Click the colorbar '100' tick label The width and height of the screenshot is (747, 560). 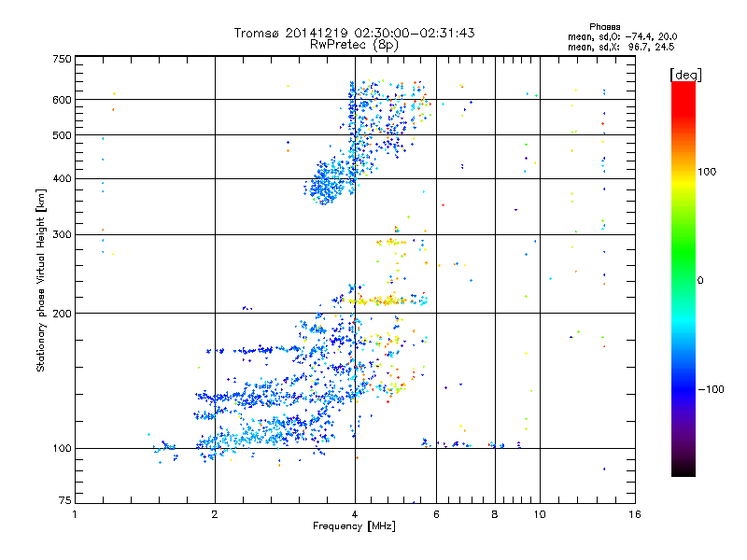[x=707, y=172]
